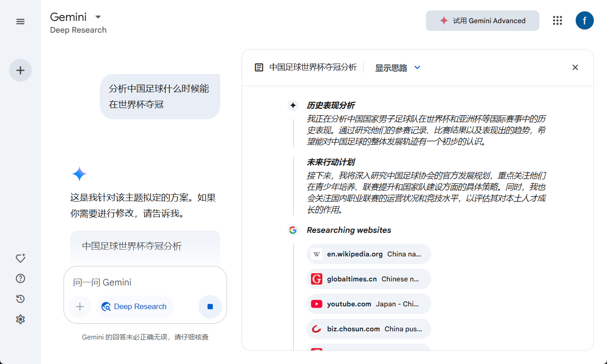The height and width of the screenshot is (364, 607).
Task: Open the 中国足球世界杯夺冠分析 plan card
Action: tap(145, 246)
